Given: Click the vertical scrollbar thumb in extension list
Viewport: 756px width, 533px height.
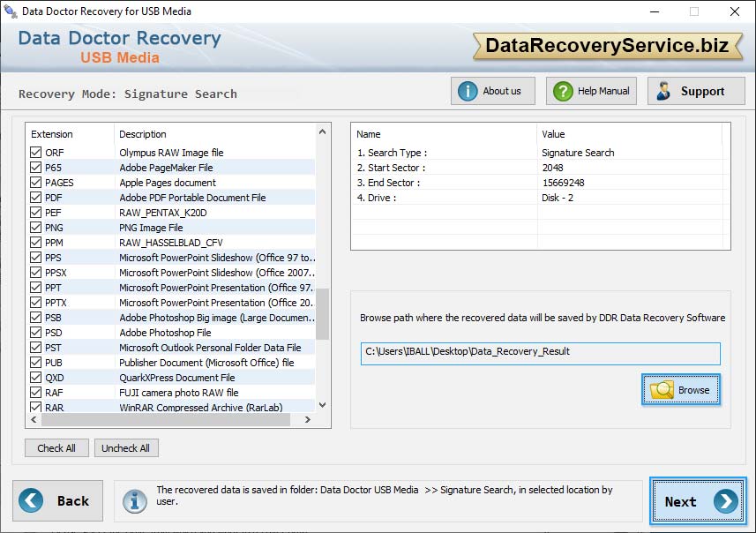Looking at the screenshot, I should point(323,314).
